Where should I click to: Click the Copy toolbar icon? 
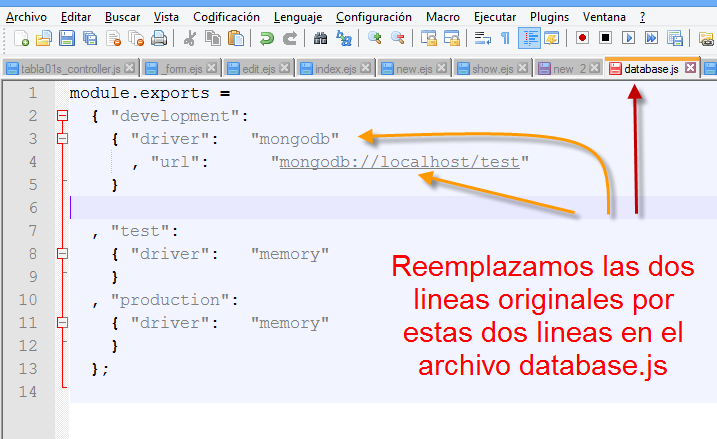[213, 38]
